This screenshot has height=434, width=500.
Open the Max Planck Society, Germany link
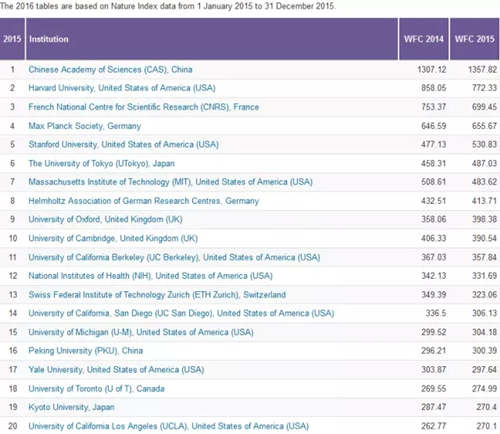[85, 126]
